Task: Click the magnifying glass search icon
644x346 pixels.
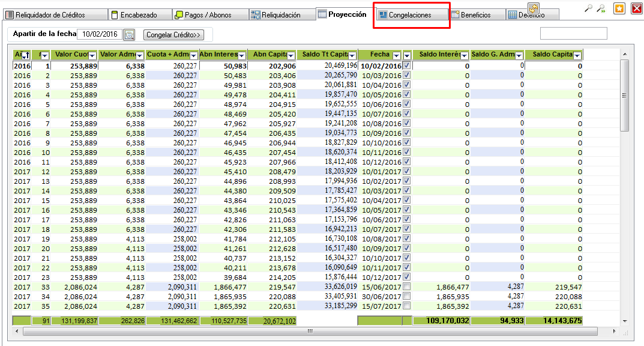Action: pos(588,8)
